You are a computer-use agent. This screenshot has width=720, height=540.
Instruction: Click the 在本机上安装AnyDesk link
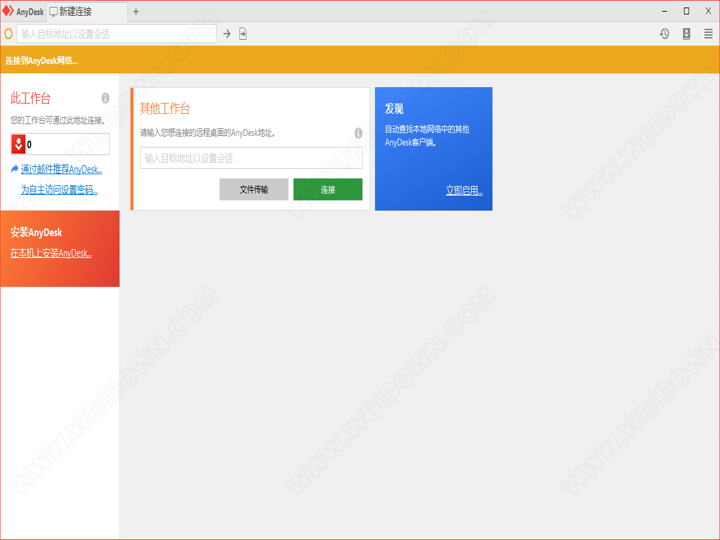click(x=51, y=253)
